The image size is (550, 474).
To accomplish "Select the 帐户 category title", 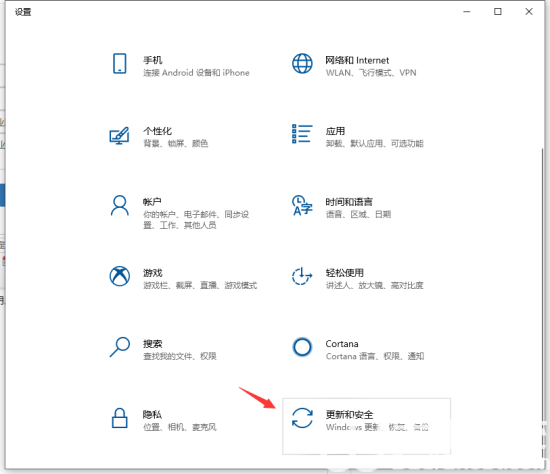I will (x=152, y=202).
